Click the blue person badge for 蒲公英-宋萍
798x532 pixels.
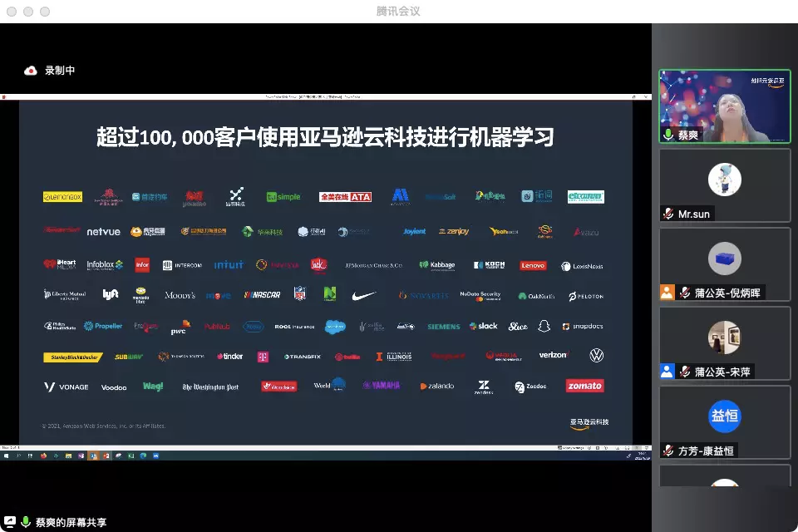(667, 371)
